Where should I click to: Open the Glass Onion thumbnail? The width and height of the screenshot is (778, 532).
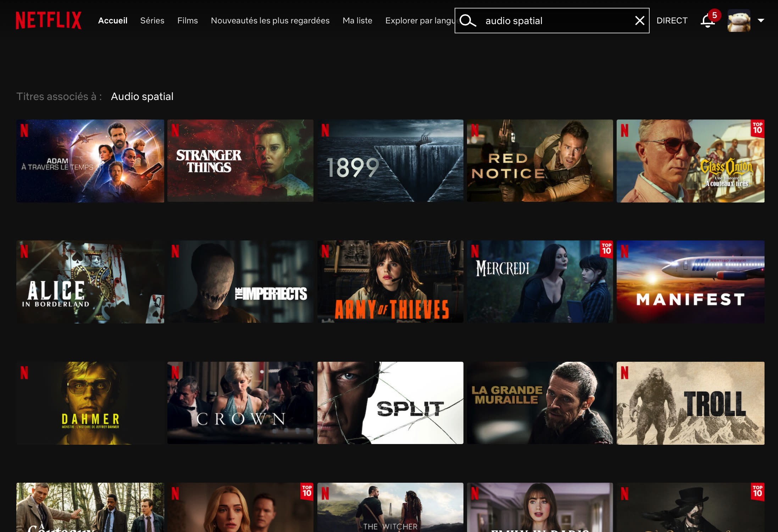click(690, 161)
